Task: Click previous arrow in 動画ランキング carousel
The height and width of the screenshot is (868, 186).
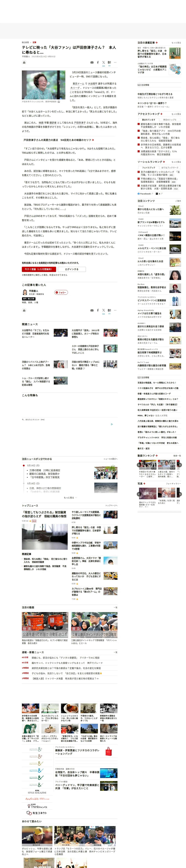Action: (x=139, y=465)
